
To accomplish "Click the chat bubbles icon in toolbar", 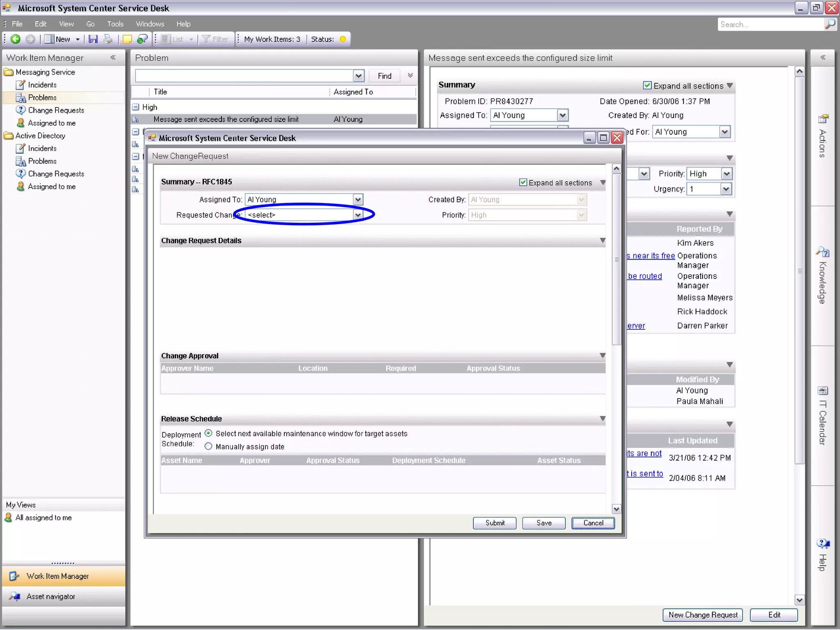I will click(142, 39).
